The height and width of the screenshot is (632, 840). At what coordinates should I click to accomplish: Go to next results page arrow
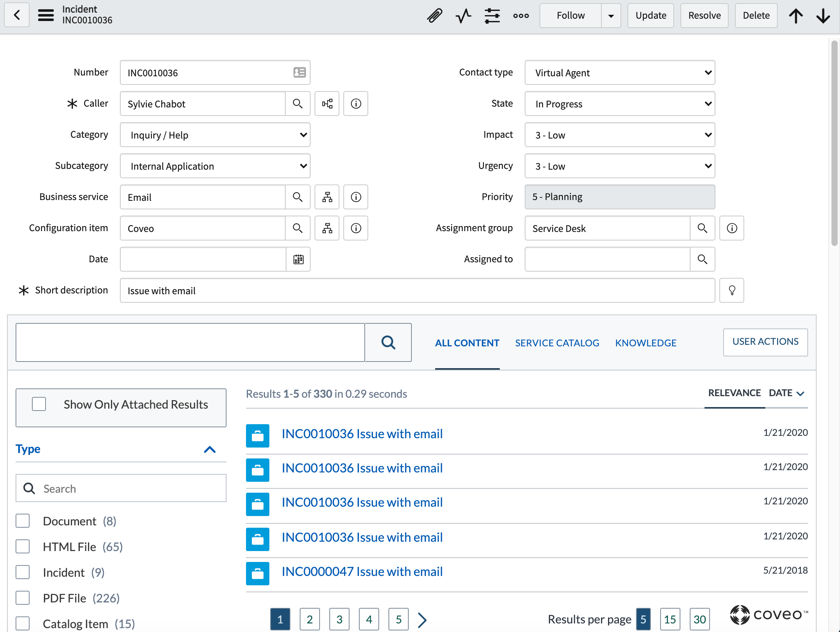(x=422, y=620)
